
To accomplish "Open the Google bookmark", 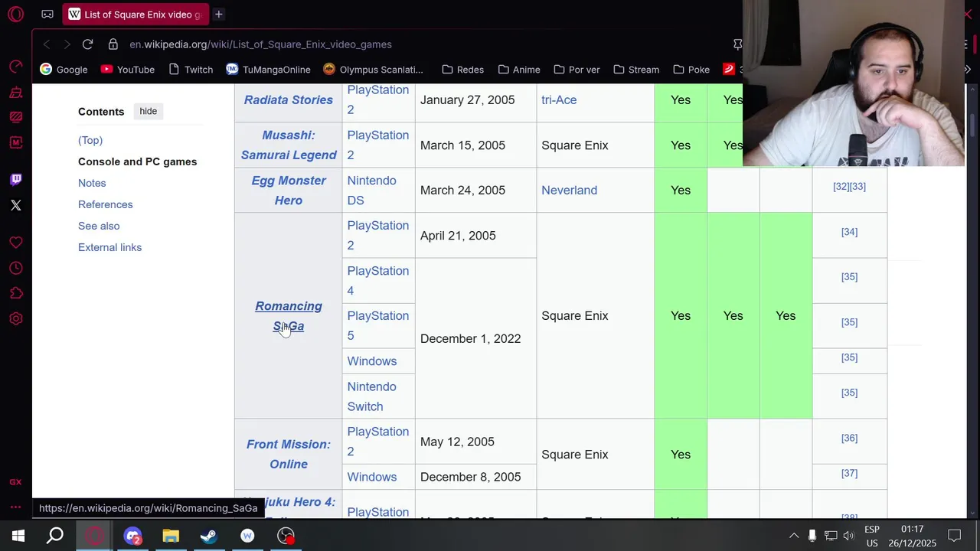I will click(x=64, y=70).
